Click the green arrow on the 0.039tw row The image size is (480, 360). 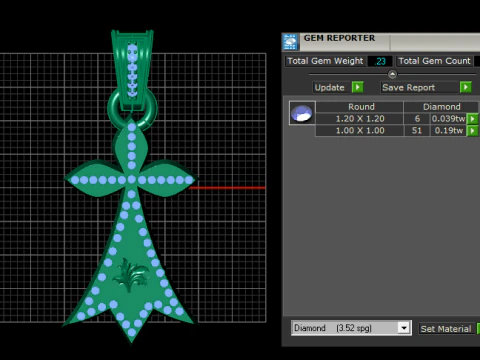473,119
